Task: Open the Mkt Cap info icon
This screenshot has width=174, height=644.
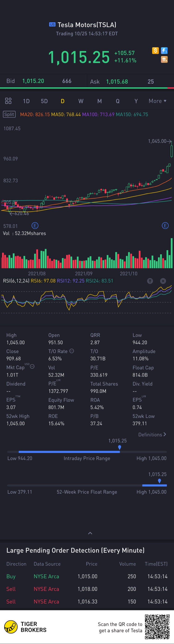Action: (32, 367)
